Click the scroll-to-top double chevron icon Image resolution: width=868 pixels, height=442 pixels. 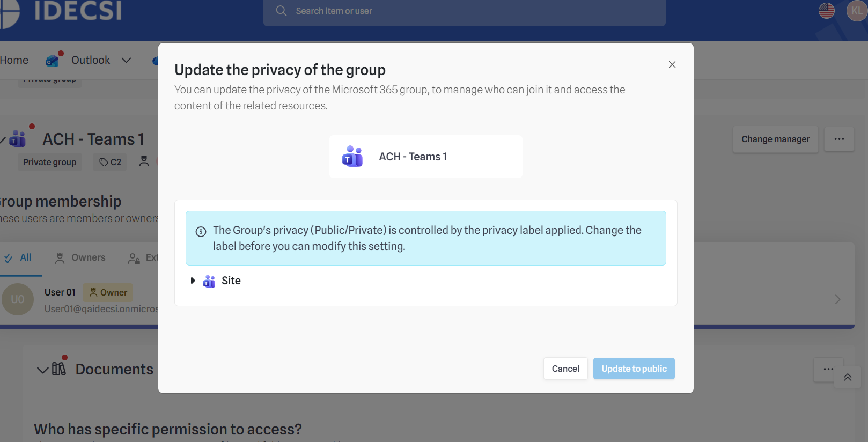pyautogui.click(x=848, y=377)
